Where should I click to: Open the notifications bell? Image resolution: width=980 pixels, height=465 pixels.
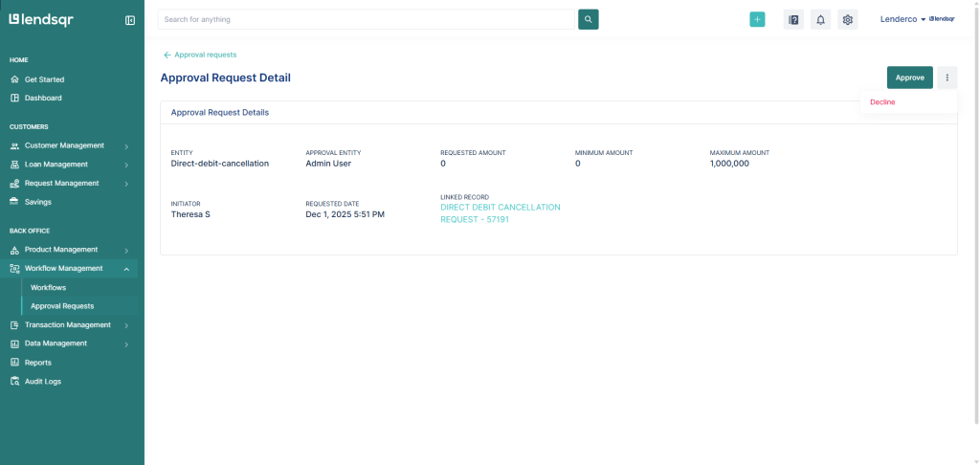click(820, 20)
